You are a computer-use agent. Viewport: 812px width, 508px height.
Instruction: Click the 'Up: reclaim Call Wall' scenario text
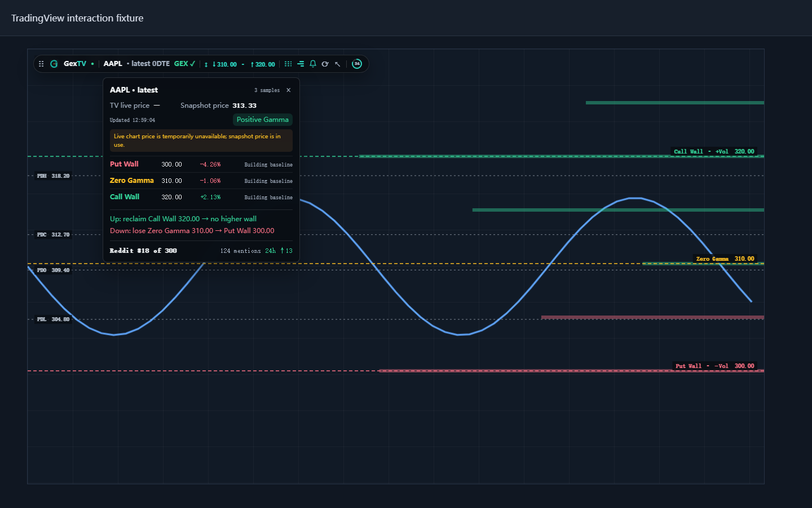[x=183, y=219]
